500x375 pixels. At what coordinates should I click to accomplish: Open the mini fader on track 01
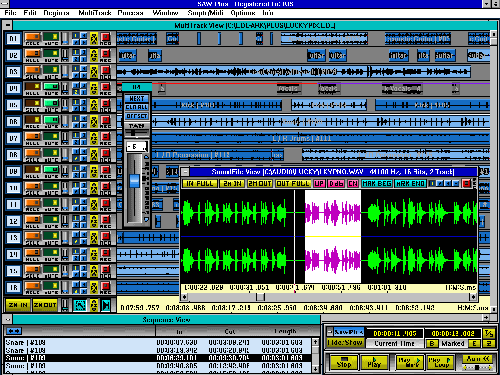(65, 39)
